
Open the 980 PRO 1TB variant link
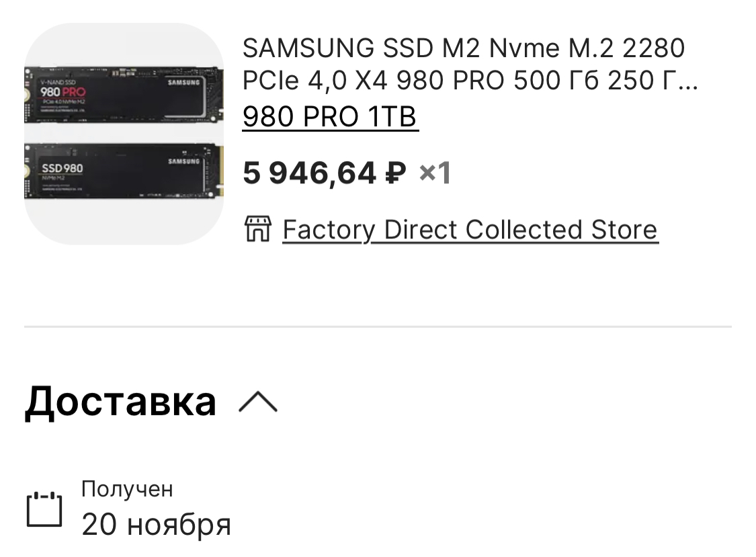pyautogui.click(x=330, y=118)
